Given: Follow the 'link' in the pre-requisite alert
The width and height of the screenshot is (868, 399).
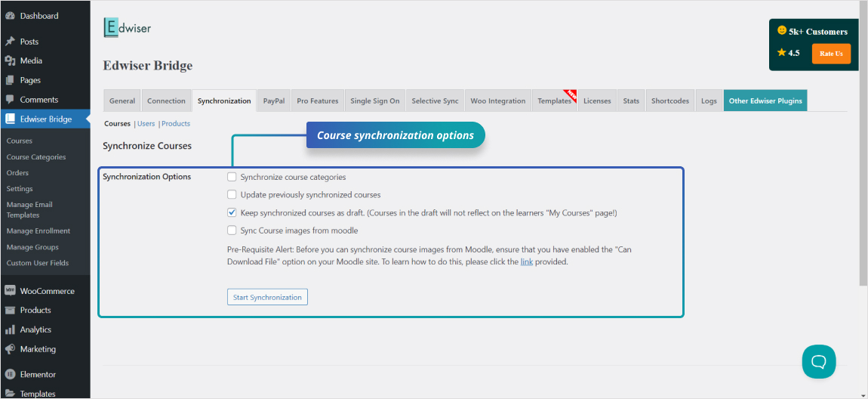Looking at the screenshot, I should pos(526,262).
